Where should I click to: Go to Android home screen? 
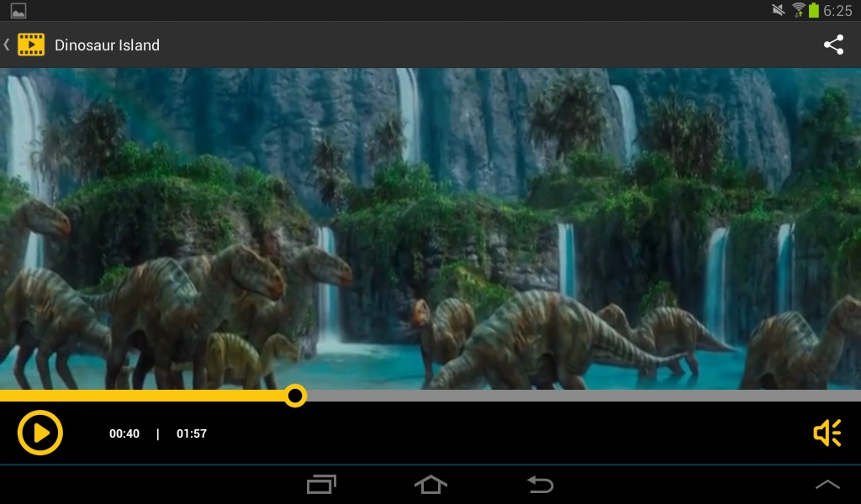coord(430,484)
